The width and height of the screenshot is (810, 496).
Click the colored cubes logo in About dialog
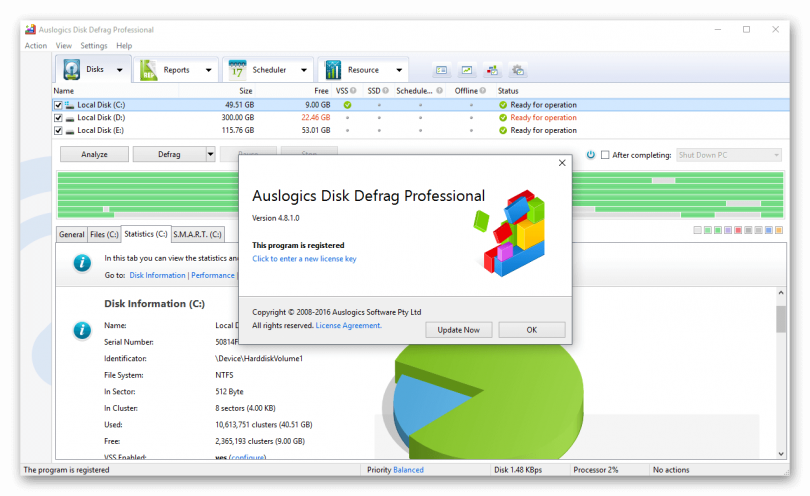click(x=509, y=233)
